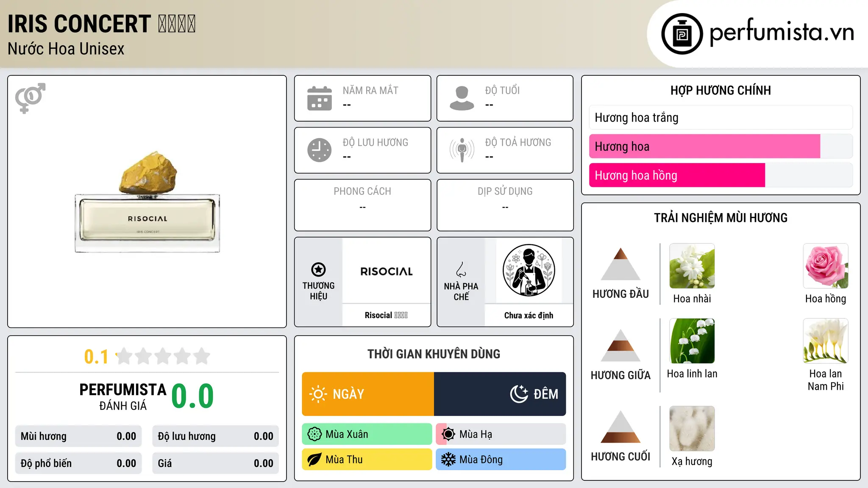The width and height of the screenshot is (868, 488).
Task: Click the star badge icon above Thương hiệu
Action: coord(318,269)
